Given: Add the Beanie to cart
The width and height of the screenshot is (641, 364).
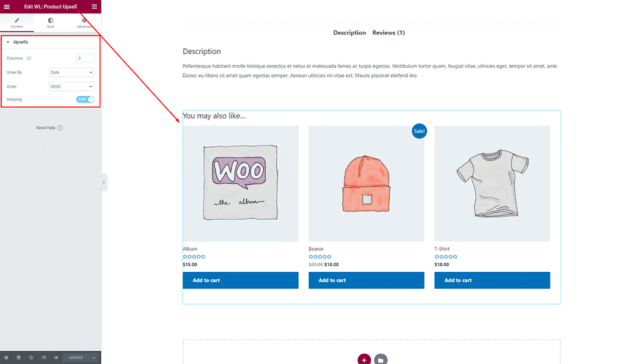Looking at the screenshot, I should (x=366, y=280).
